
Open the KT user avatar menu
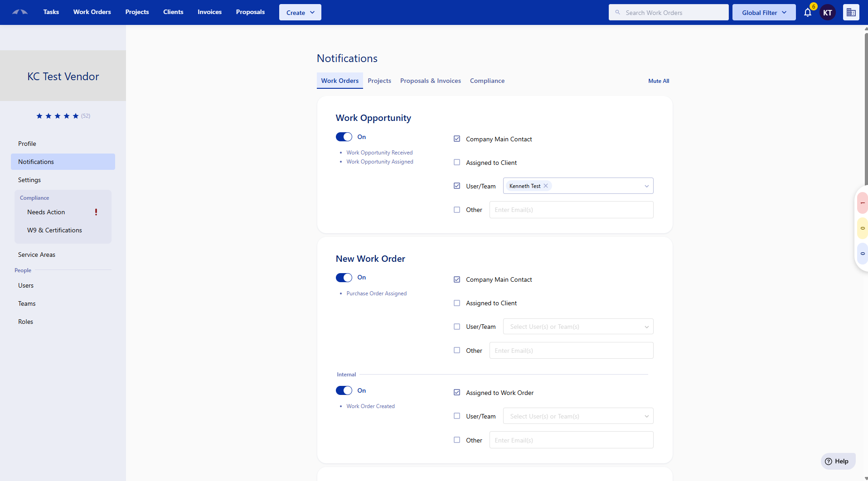(x=828, y=13)
